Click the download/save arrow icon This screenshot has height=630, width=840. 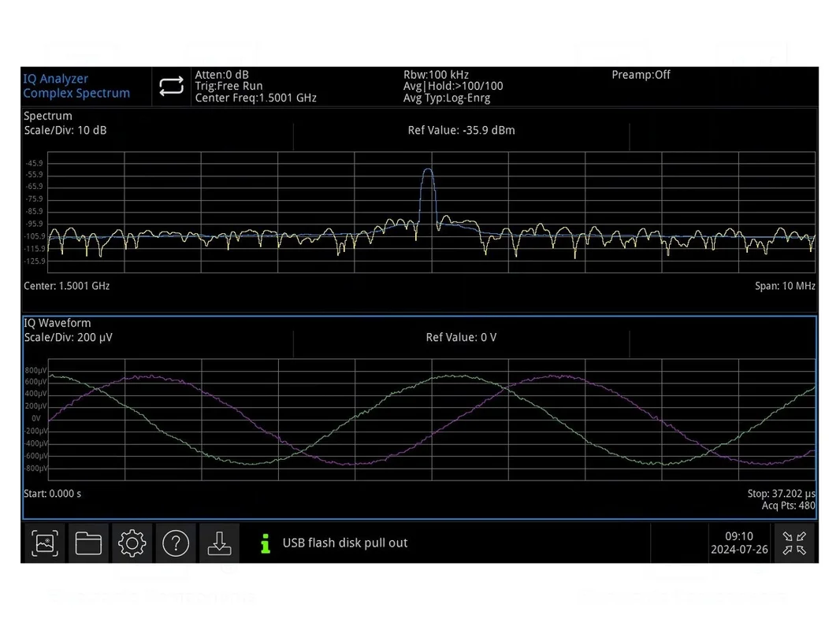[x=219, y=543]
